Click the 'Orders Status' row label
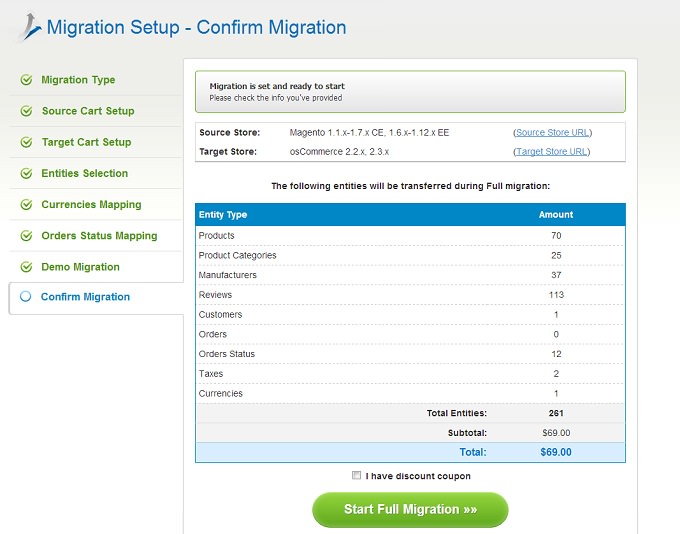680x534 pixels. pos(227,354)
